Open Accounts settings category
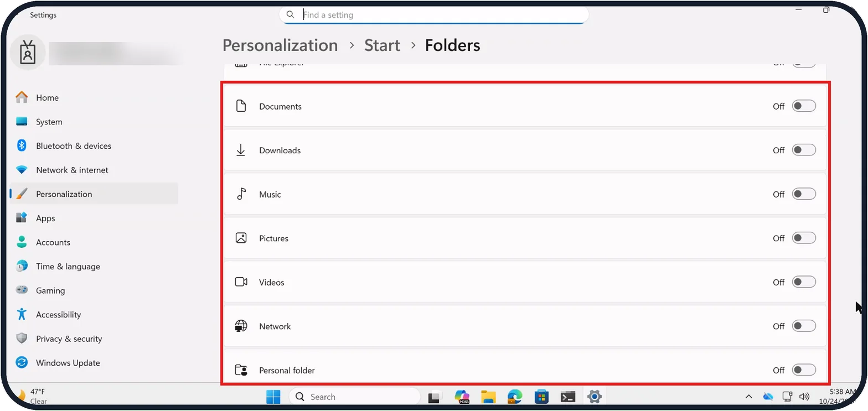 click(94, 242)
